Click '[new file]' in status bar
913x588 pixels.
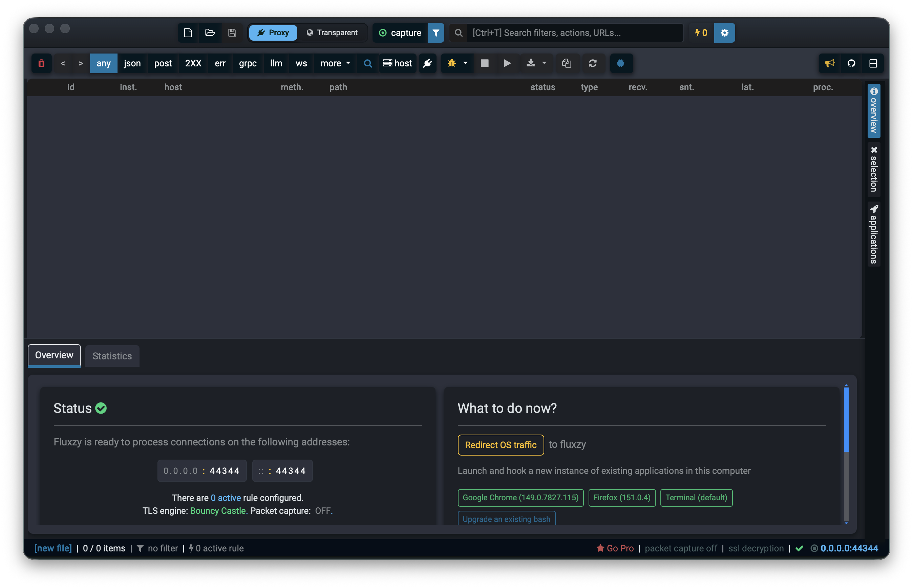pos(53,549)
